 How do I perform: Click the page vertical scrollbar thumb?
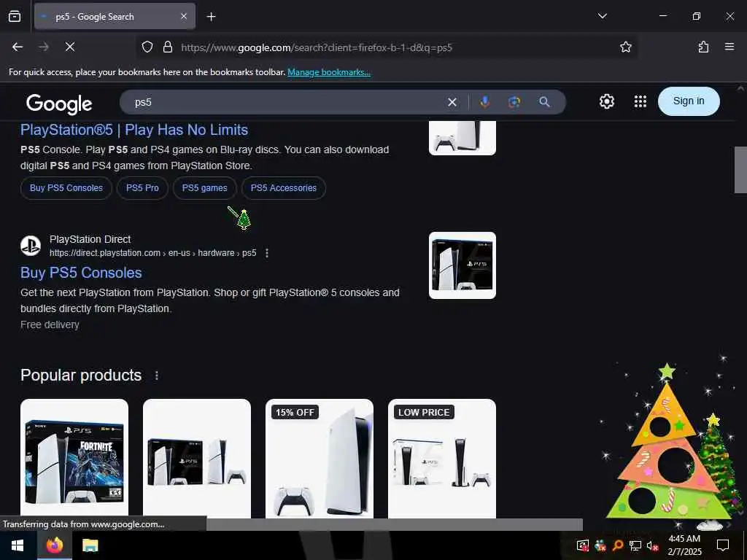740,169
